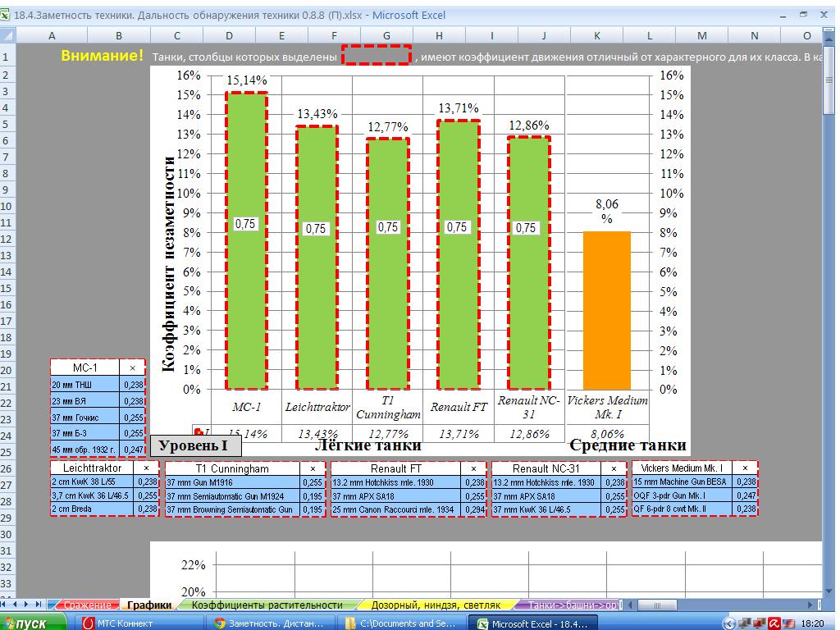Click the 37 mm KwK 36 L/46.5 cell

pyautogui.click(x=546, y=509)
